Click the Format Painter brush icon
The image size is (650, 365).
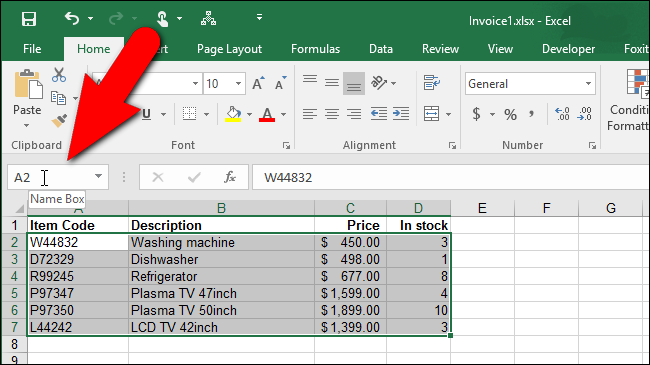[59, 121]
